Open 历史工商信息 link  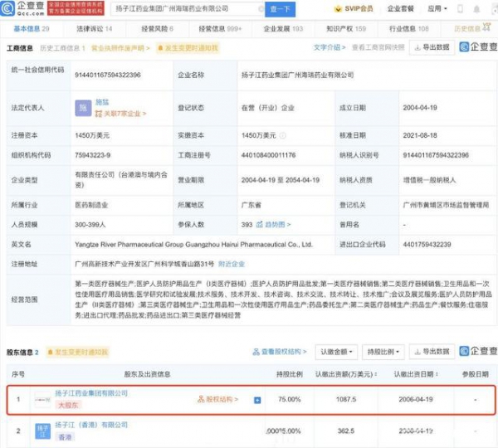tap(62, 48)
